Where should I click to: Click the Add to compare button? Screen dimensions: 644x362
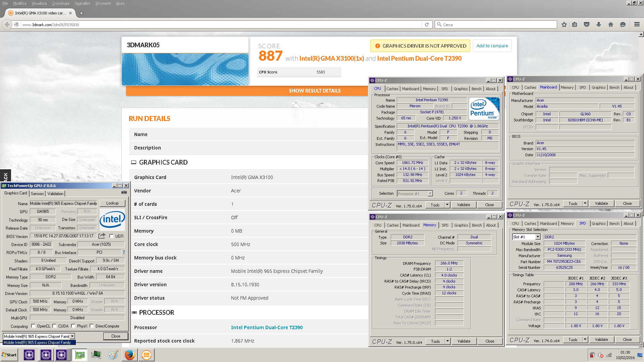[x=492, y=46]
